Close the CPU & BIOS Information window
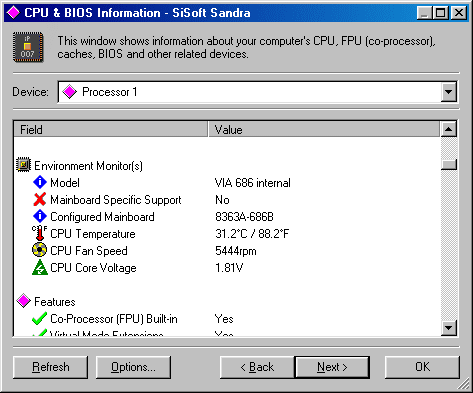Viewport: 473px width, 393px height. click(x=459, y=13)
